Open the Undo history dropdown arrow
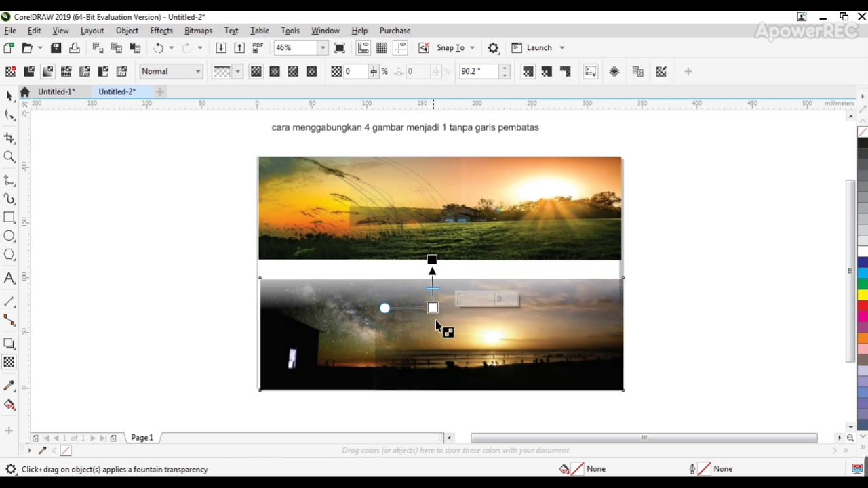 point(171,47)
